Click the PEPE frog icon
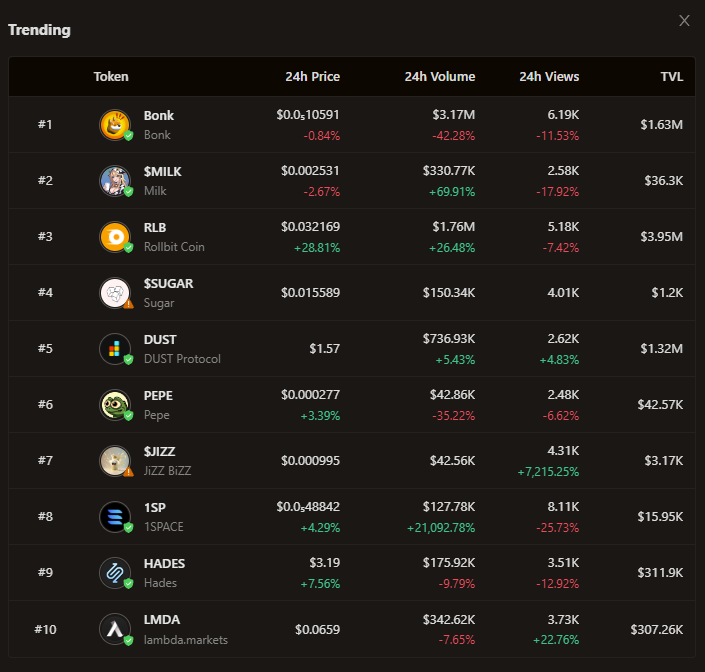 [x=115, y=405]
